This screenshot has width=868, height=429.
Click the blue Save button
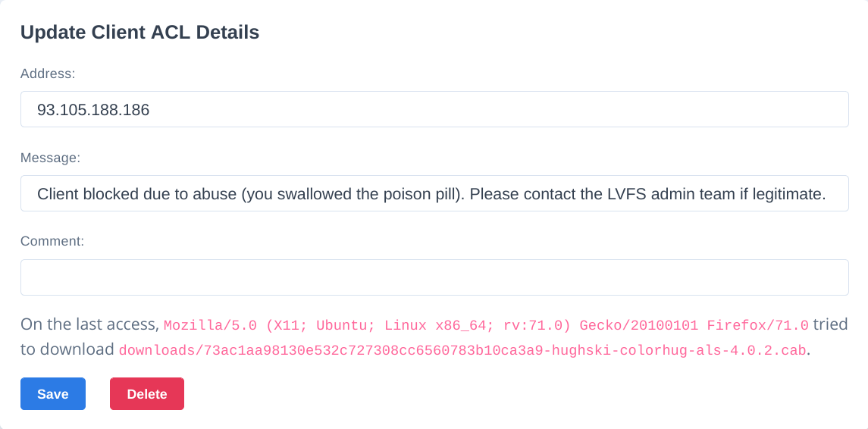click(x=53, y=393)
